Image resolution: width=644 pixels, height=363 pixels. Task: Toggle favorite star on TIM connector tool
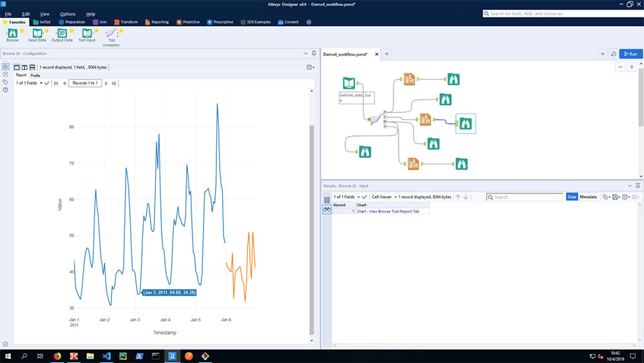pyautogui.click(x=121, y=31)
